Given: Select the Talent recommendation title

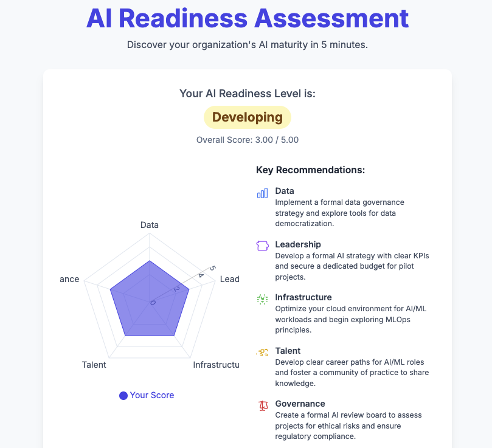Looking at the screenshot, I should pos(287,351).
